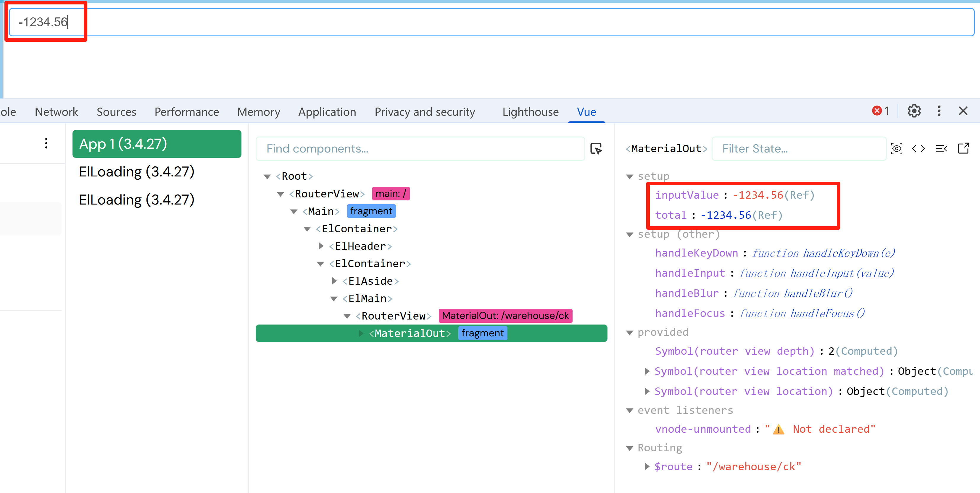The image size is (980, 493).
Task: Open component in editor icon
Action: click(963, 149)
